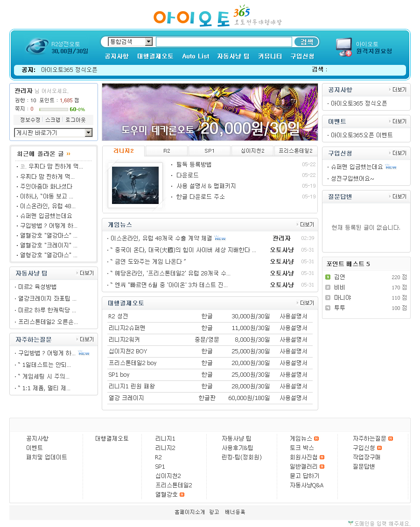
Task: Open the 게시판 바로가기 dropdown
Action: tap(53, 133)
